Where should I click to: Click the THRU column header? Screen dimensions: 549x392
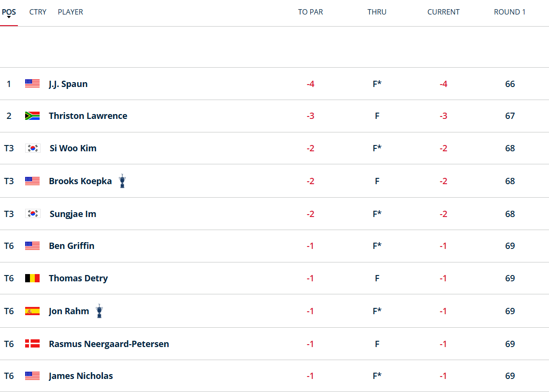[x=377, y=12]
